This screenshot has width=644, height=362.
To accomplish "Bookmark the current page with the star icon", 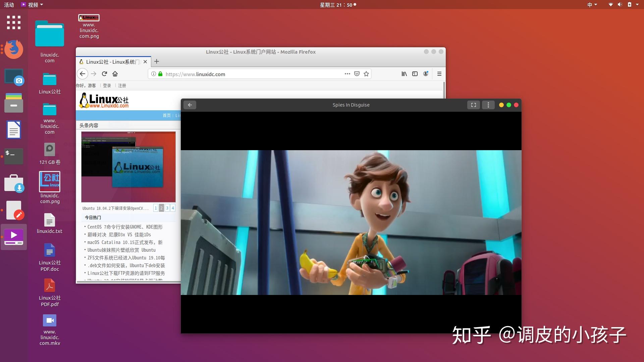I will (x=366, y=74).
